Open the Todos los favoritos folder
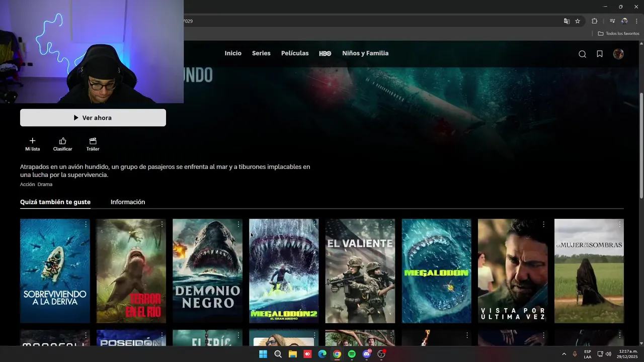 click(618, 34)
